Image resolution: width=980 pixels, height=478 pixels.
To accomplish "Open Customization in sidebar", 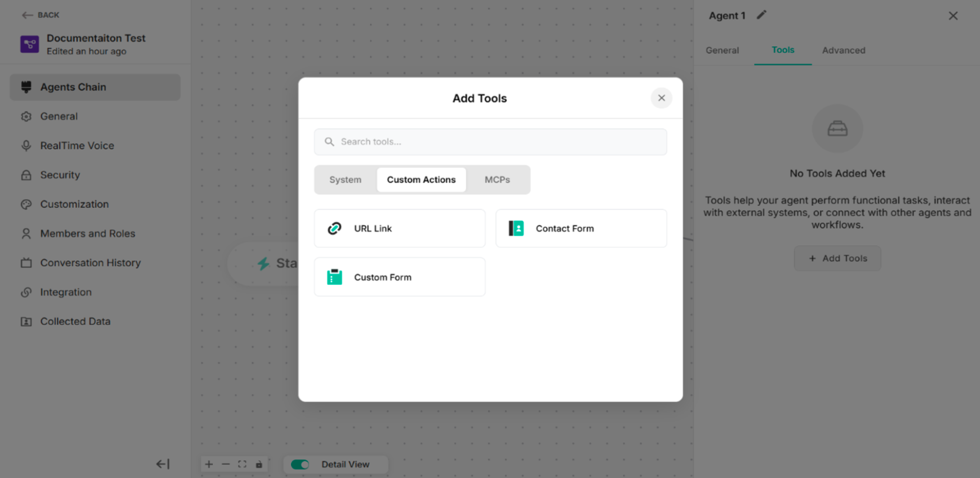I will [95, 204].
